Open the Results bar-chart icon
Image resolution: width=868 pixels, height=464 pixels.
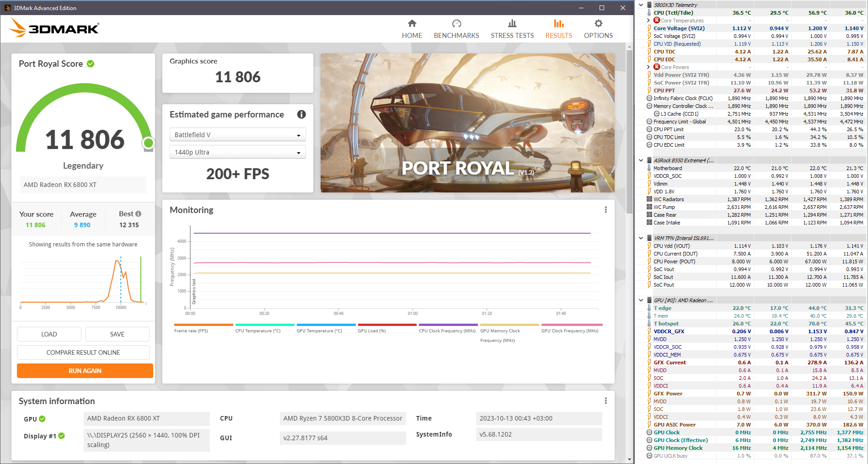558,23
